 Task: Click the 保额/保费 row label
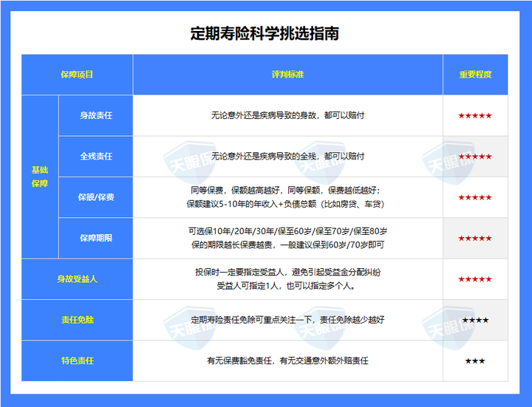point(95,197)
